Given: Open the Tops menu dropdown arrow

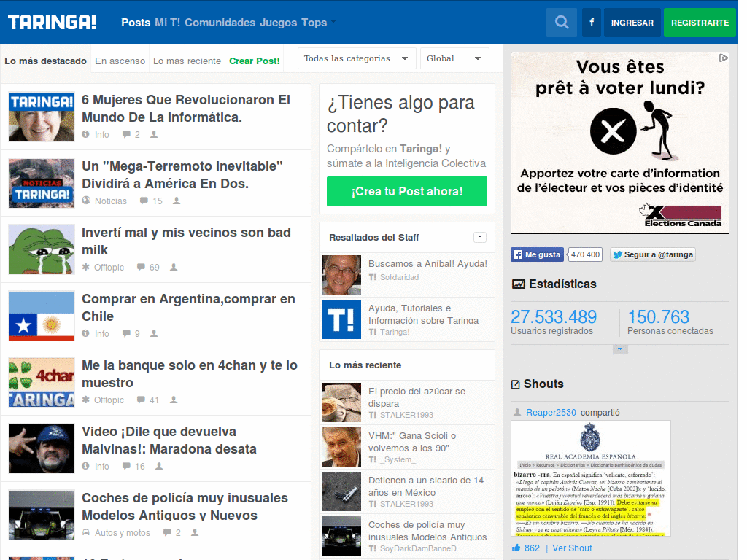Looking at the screenshot, I should (333, 21).
